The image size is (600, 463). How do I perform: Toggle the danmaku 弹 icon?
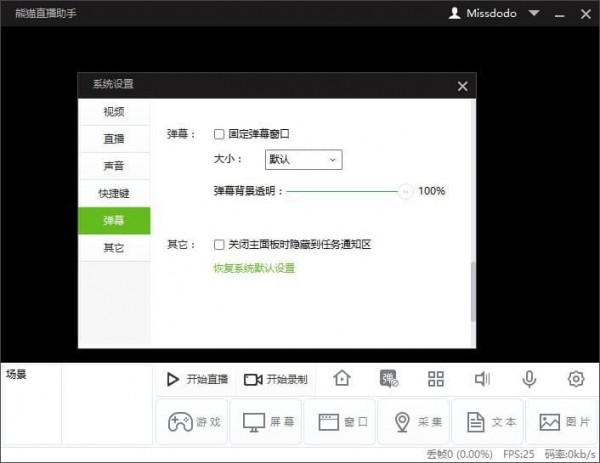coord(389,379)
